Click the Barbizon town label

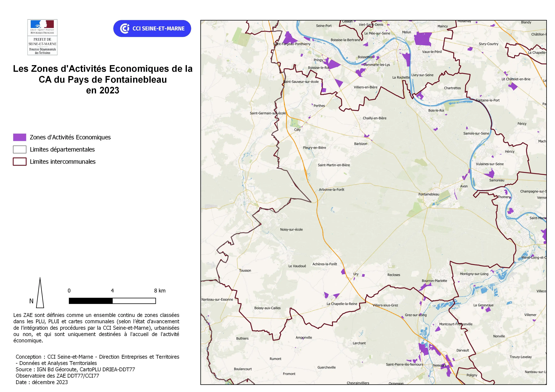tap(360, 144)
